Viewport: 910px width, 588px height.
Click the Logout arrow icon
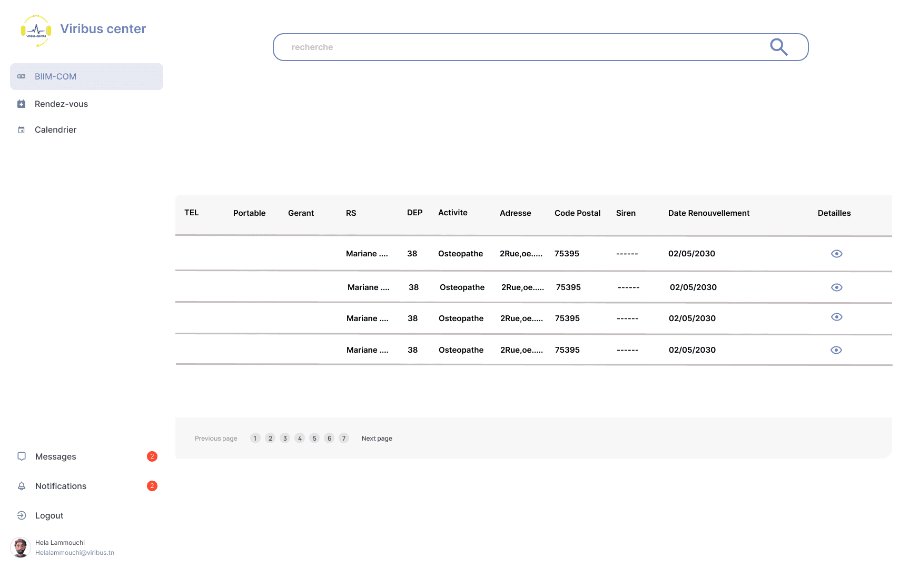coord(22,515)
